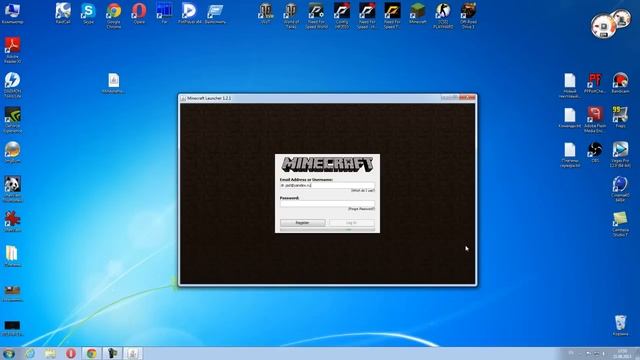Switch to Java Minecraft Launcher taskbar button

132,353
